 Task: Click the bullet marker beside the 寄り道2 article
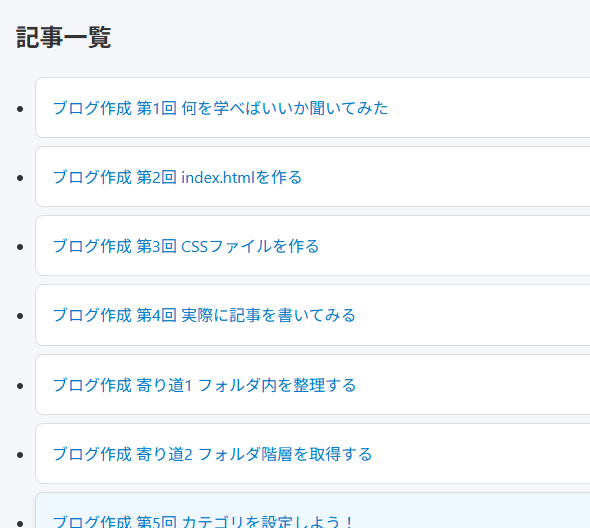[x=20, y=455]
